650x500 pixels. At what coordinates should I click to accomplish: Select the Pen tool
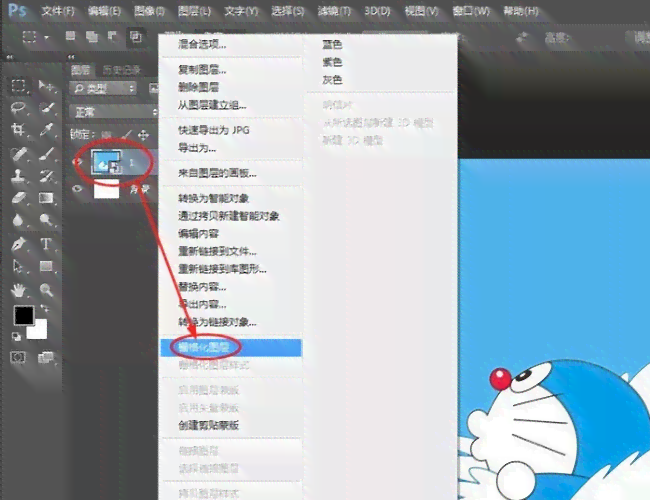pos(18,244)
